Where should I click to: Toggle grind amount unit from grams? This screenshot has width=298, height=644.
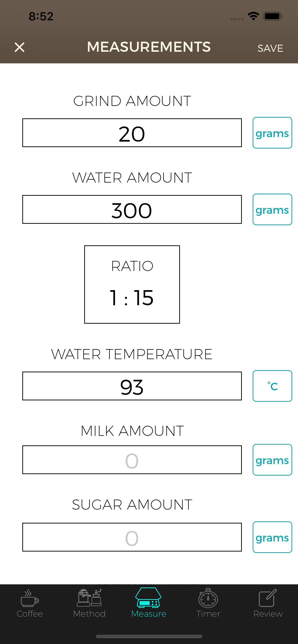pos(272,133)
